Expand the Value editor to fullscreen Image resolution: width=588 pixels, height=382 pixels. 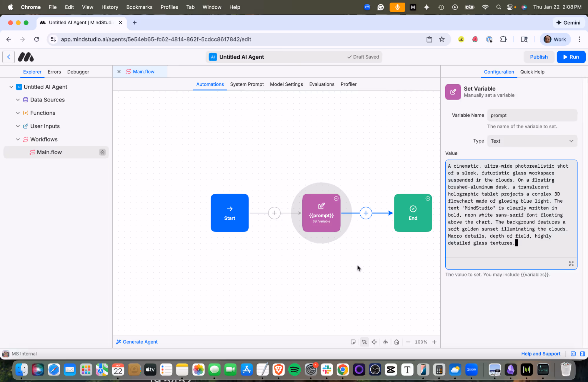(x=571, y=263)
